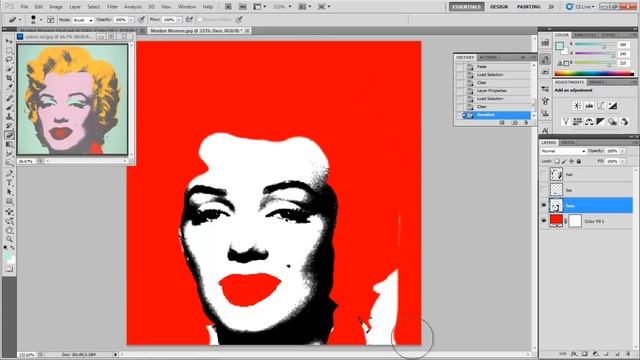Click the Exposure adjustment icon
The image size is (640, 360).
point(613,106)
